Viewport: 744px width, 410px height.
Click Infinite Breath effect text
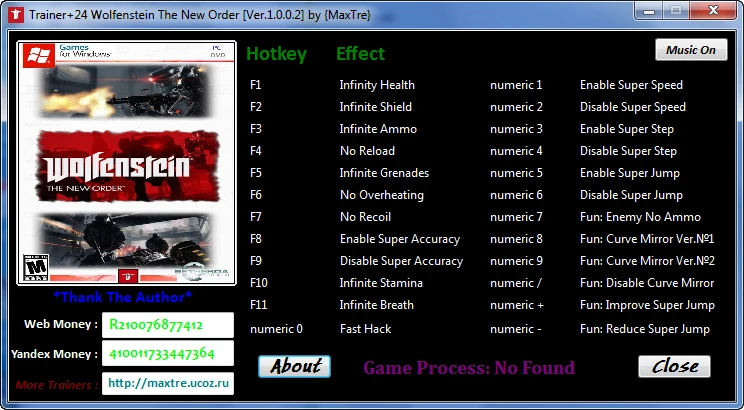point(377,305)
